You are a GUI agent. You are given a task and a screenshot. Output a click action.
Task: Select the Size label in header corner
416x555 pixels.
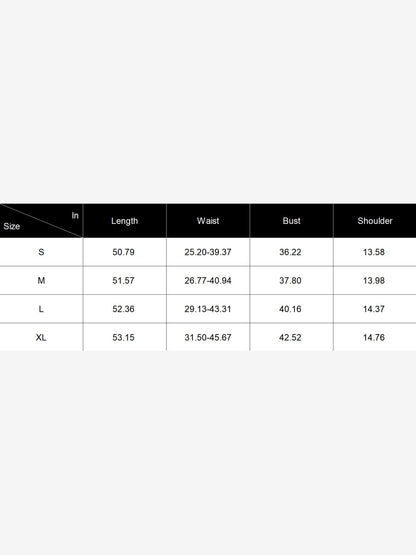[11, 226]
